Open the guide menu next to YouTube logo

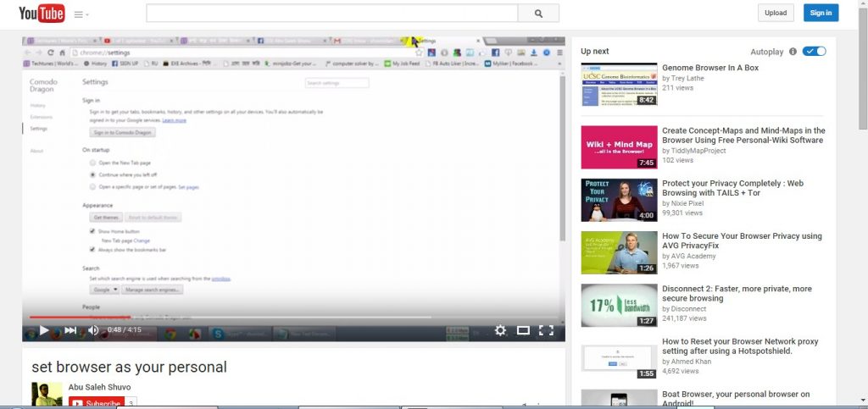point(81,14)
